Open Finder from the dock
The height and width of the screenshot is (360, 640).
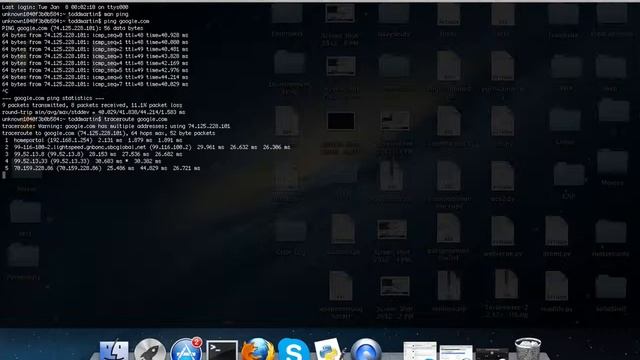(x=114, y=350)
